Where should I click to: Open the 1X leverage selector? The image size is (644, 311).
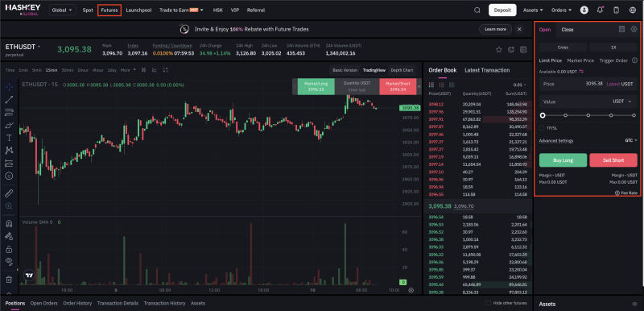coord(613,48)
